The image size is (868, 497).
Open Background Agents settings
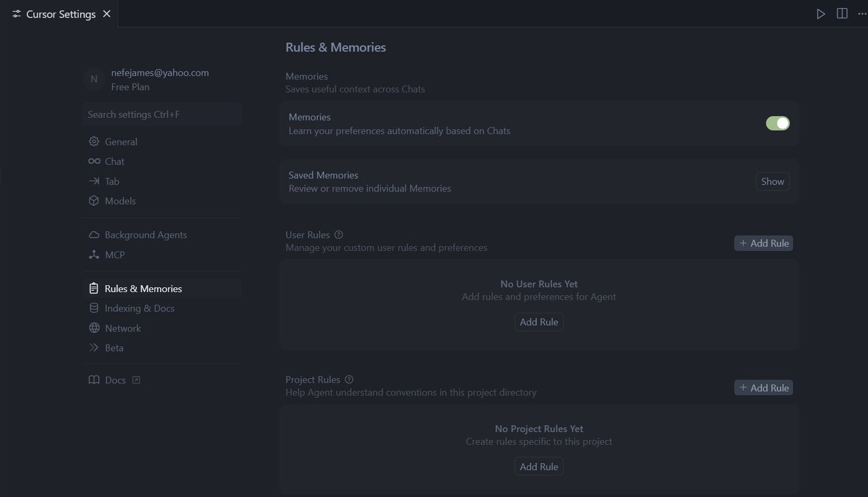click(x=145, y=235)
